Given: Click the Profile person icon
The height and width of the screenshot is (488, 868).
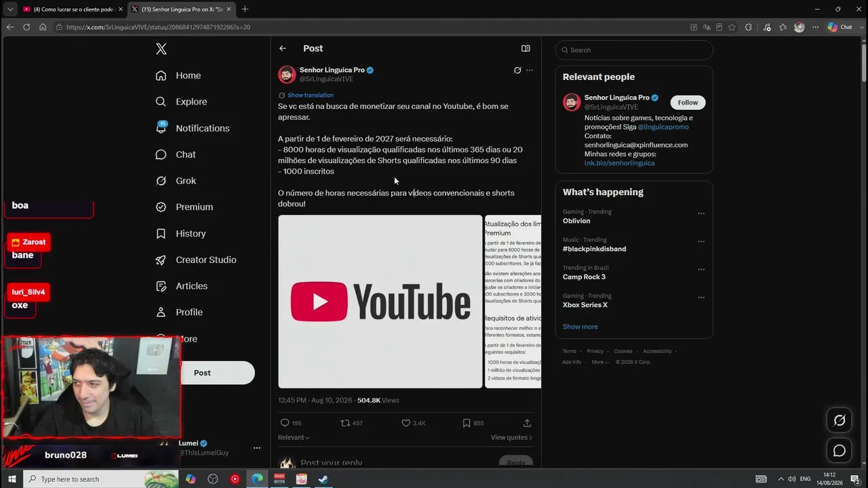Looking at the screenshot, I should click(161, 312).
